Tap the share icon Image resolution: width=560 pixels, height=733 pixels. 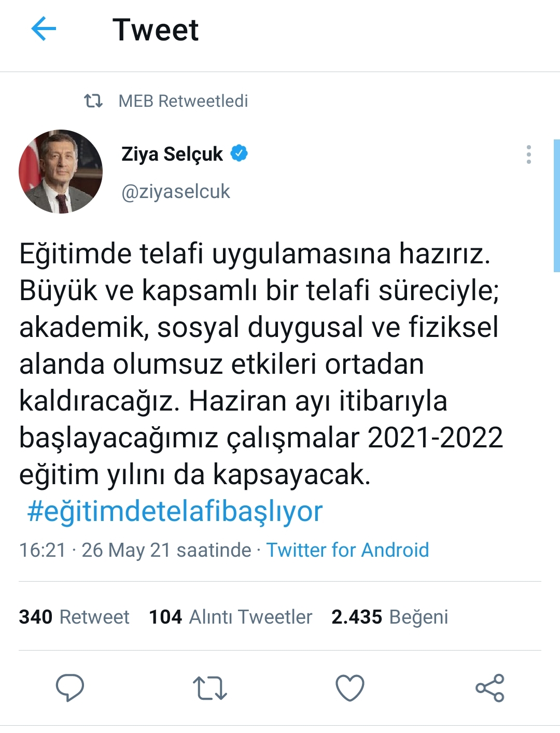coord(490,688)
